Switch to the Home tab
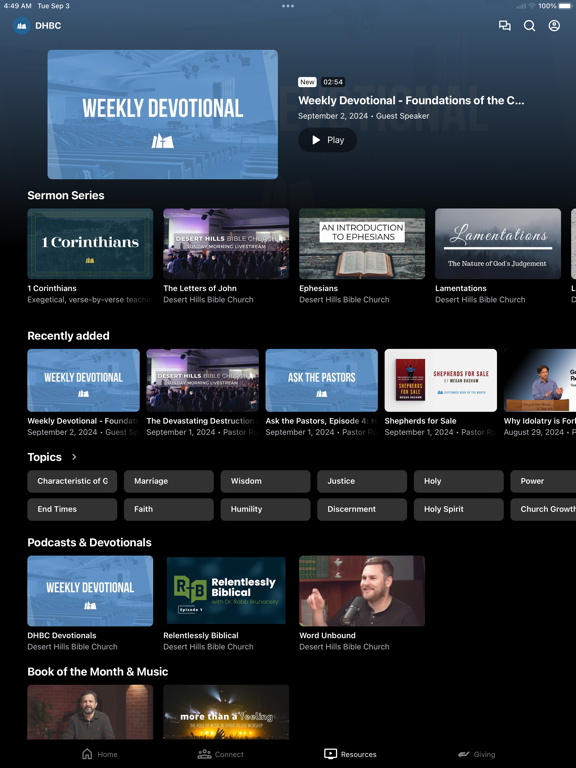The image size is (576, 768). click(x=99, y=754)
